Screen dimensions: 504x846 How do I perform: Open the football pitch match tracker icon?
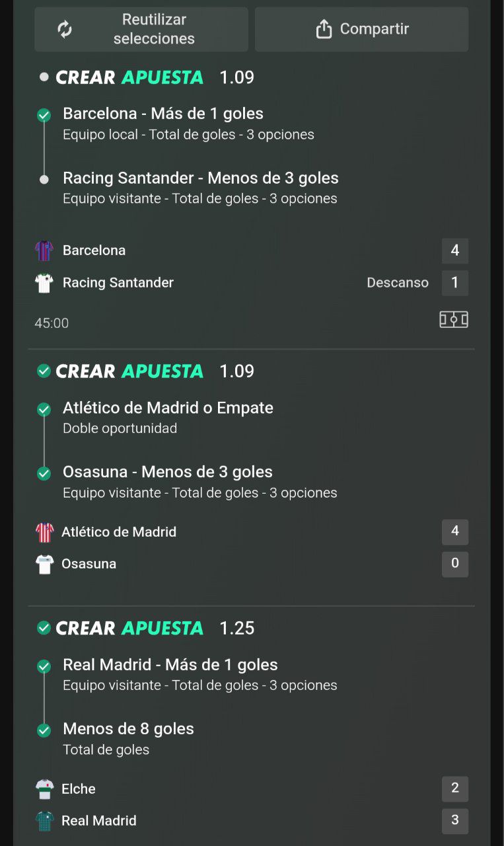tap(454, 320)
